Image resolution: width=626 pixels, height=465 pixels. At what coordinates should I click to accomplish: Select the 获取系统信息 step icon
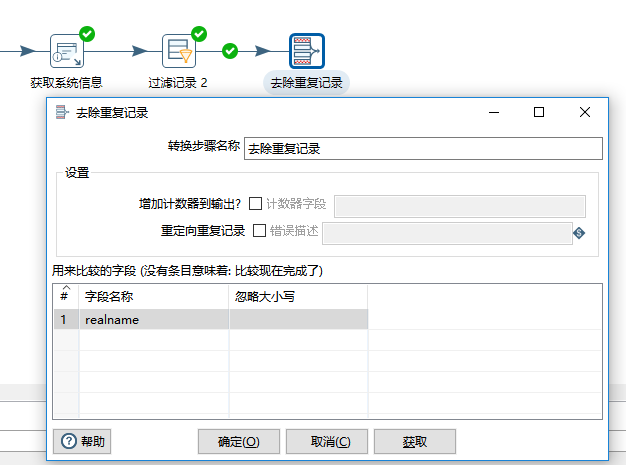(67, 51)
